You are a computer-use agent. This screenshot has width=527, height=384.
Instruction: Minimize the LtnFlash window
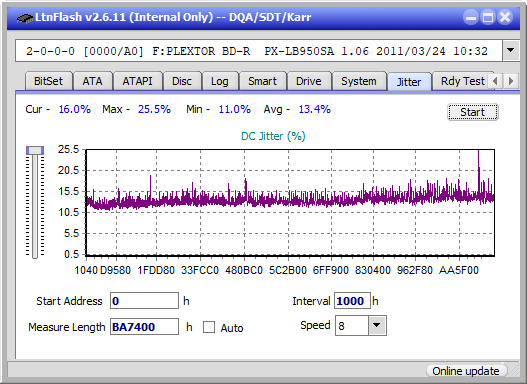click(x=471, y=17)
